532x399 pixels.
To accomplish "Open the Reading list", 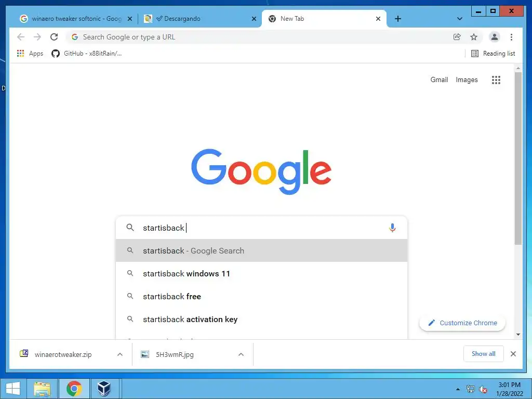I will click(x=493, y=54).
